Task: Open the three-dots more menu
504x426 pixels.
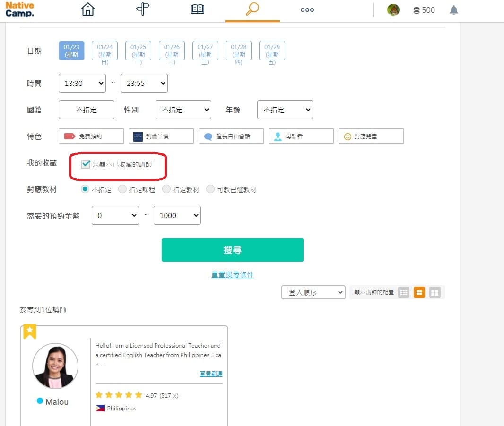Action: (x=307, y=10)
